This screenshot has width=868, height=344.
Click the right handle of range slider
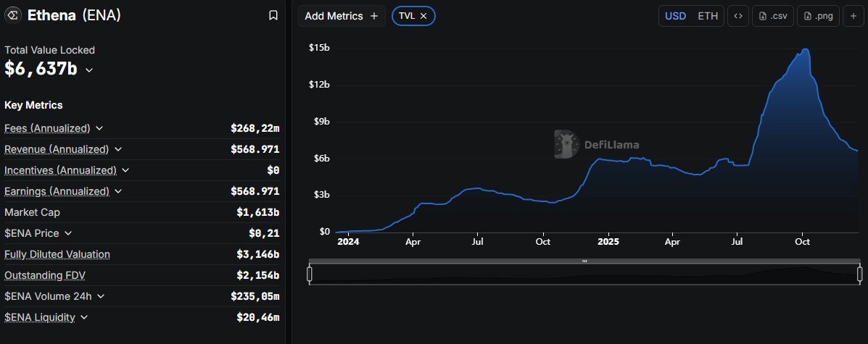(860, 274)
